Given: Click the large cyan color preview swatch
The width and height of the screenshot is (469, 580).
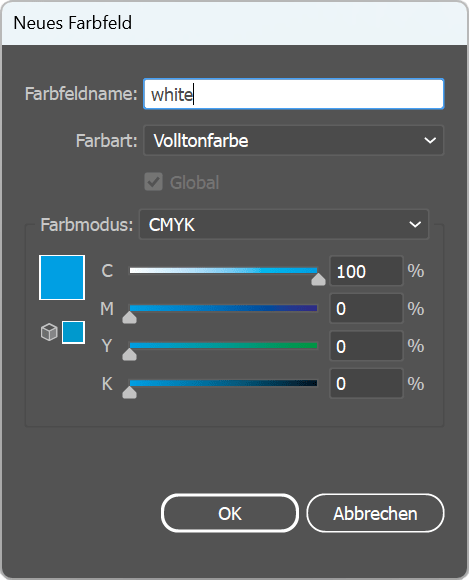Looking at the screenshot, I should (x=62, y=277).
